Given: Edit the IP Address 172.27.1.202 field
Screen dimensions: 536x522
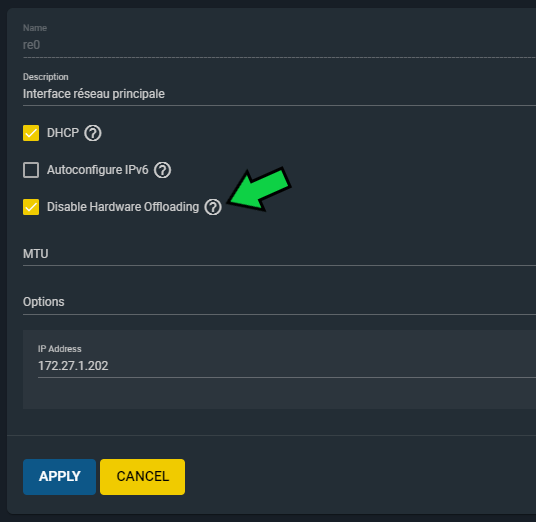Looking at the screenshot, I should [x=286, y=366].
